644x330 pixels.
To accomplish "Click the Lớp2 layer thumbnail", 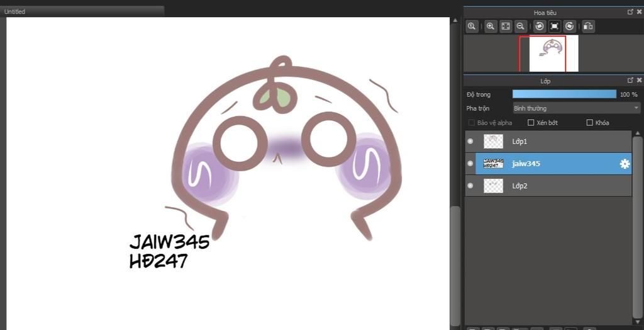I will click(x=493, y=186).
